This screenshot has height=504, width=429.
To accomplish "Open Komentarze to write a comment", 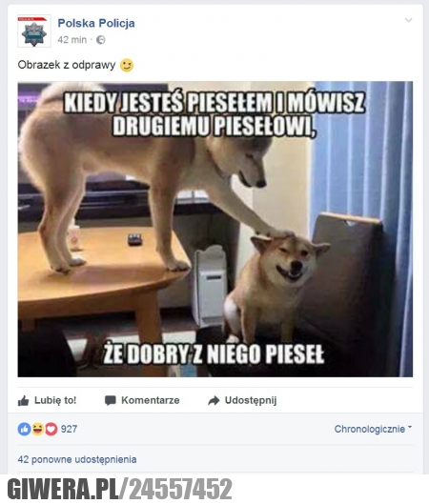I will coord(142,400).
